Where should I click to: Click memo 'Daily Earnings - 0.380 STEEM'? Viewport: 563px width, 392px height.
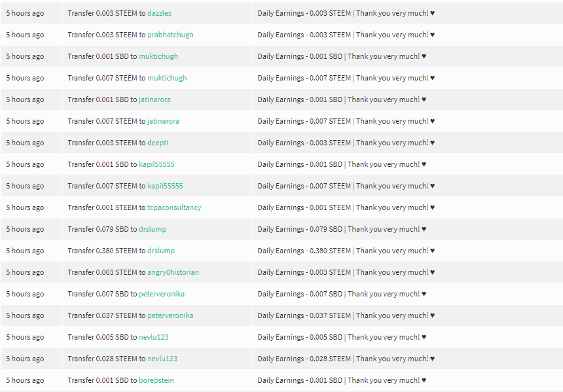click(304, 251)
